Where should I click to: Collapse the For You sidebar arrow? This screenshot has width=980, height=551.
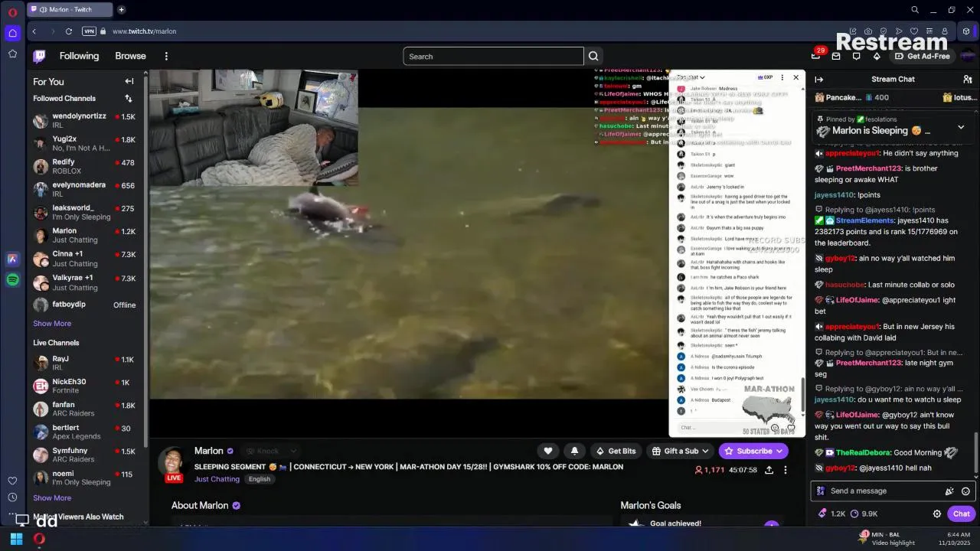[x=129, y=81]
